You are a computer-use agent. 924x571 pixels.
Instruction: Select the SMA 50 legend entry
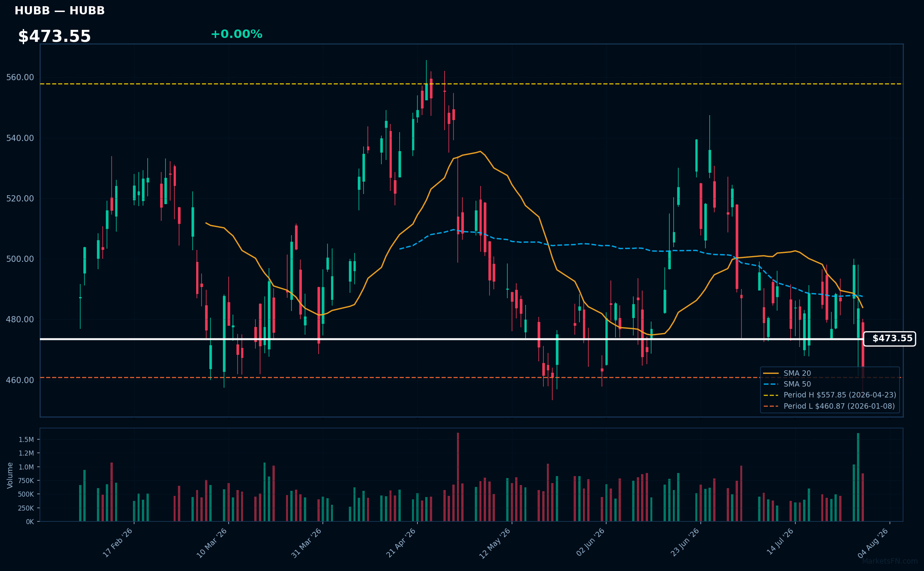coord(788,384)
